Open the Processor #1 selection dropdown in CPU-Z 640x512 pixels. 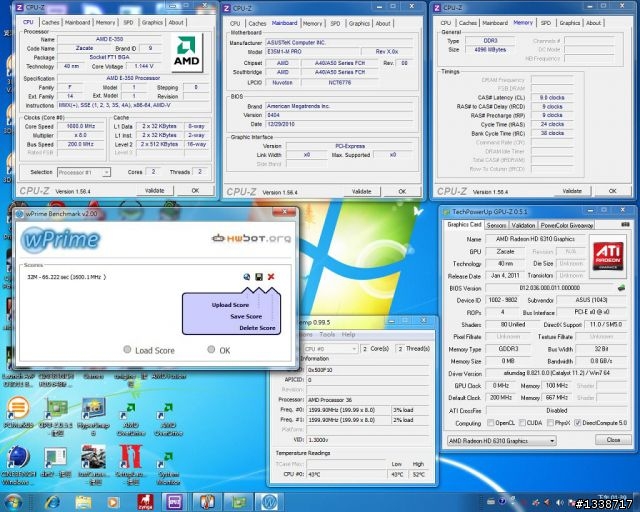click(84, 172)
